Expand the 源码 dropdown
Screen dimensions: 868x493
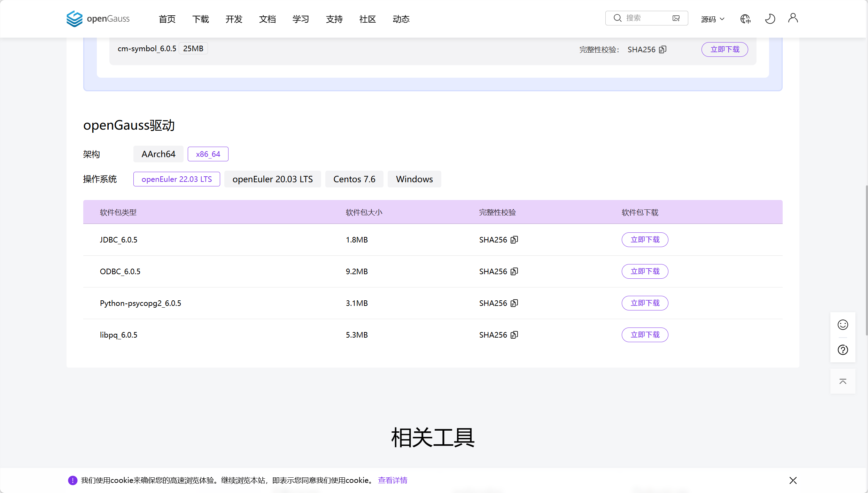point(713,19)
